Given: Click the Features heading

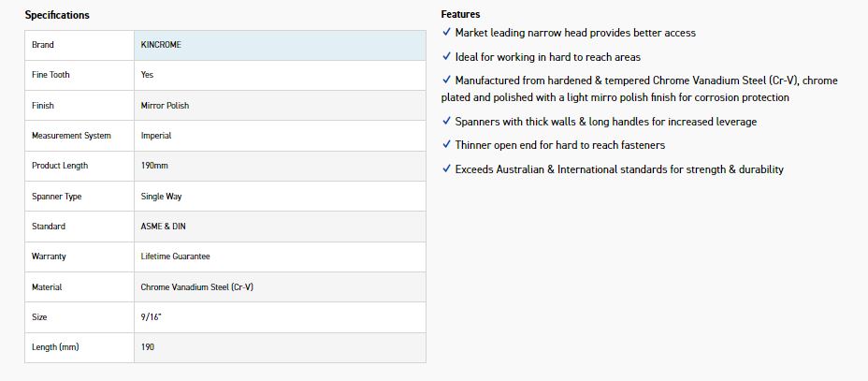Looking at the screenshot, I should tap(460, 15).
